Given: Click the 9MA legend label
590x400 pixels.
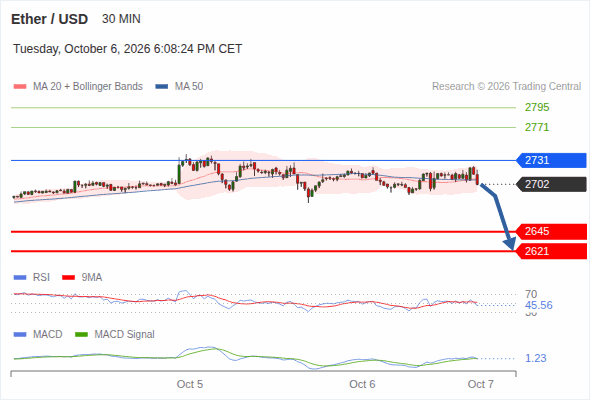Looking at the screenshot, I should point(92,278).
